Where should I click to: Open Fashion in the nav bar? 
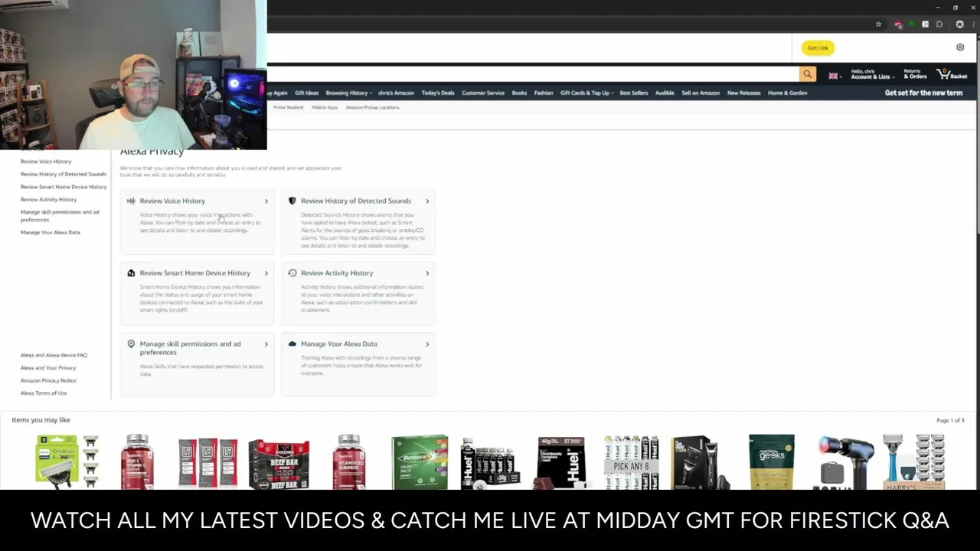(x=544, y=93)
